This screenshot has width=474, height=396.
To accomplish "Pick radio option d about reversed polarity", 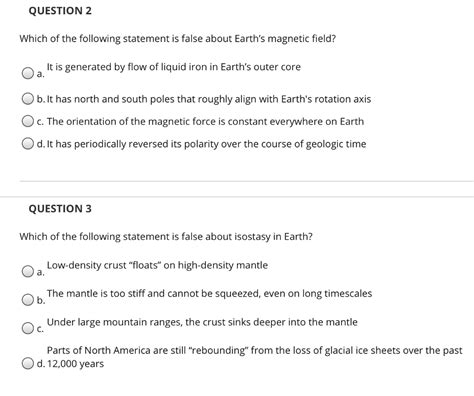I will [28, 144].
